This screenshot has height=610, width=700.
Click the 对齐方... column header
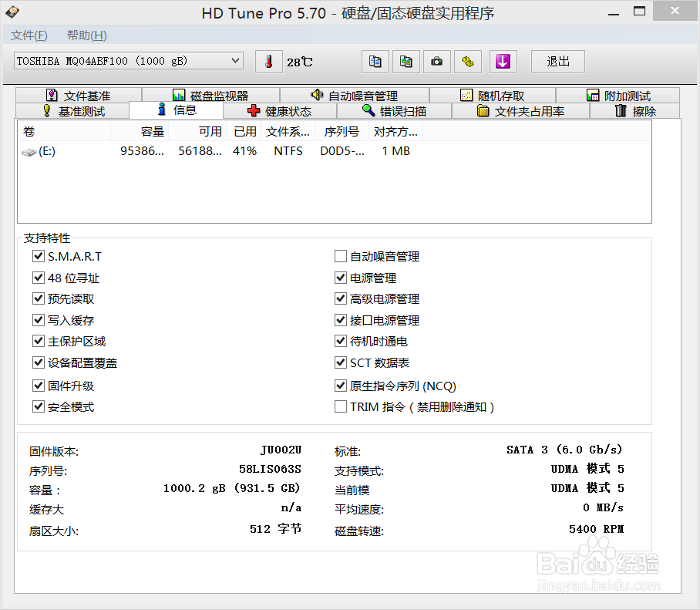396,131
